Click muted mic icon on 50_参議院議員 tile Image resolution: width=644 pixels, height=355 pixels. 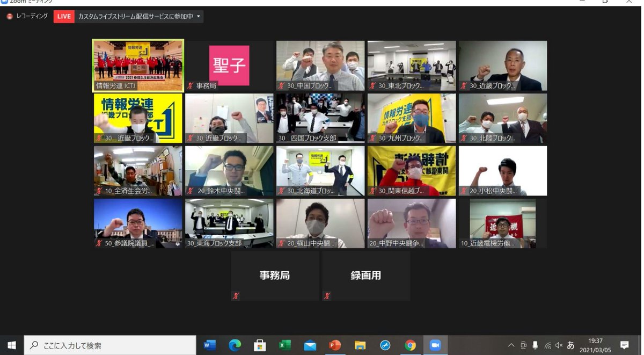point(99,243)
